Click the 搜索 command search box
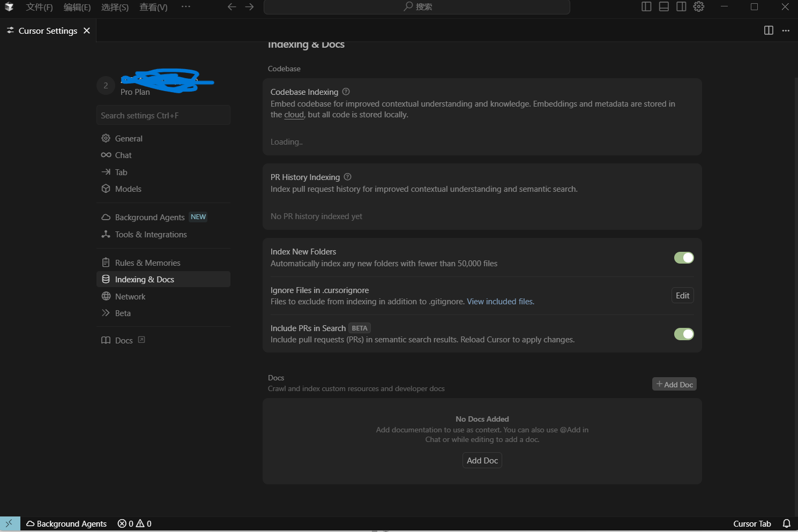The width and height of the screenshot is (798, 532). coord(416,7)
